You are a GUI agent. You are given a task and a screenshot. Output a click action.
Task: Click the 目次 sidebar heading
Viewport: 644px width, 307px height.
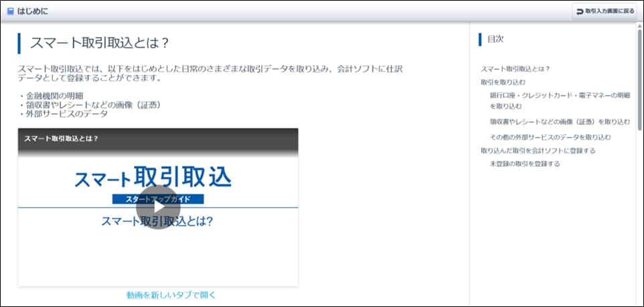pyautogui.click(x=495, y=40)
